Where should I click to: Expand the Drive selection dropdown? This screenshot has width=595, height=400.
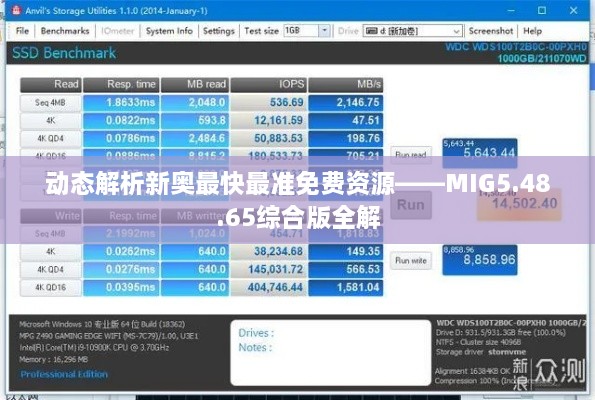point(457,31)
